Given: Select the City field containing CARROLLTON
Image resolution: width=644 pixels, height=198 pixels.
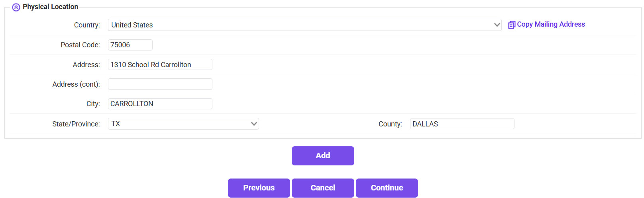Looking at the screenshot, I should [160, 104].
